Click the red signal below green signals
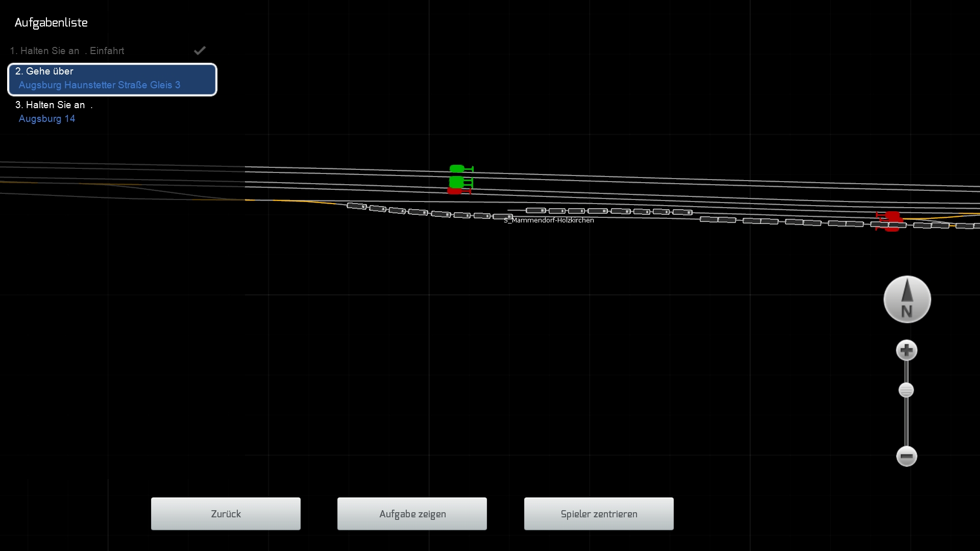Screen dimensions: 980x551 [455, 191]
